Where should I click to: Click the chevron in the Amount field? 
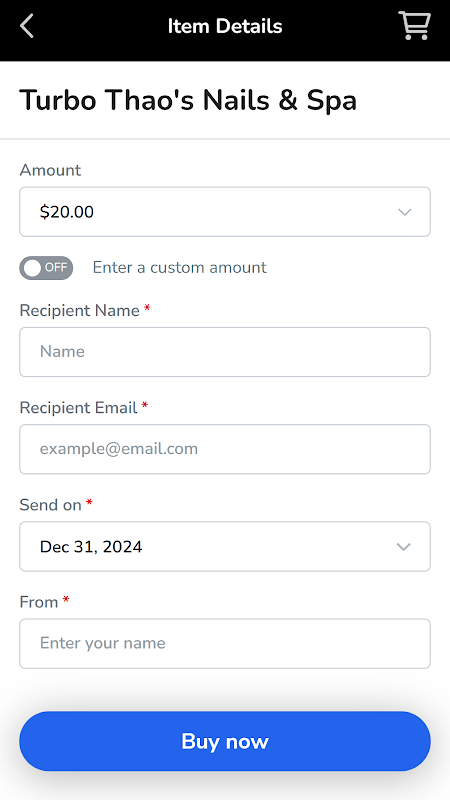[x=405, y=212]
